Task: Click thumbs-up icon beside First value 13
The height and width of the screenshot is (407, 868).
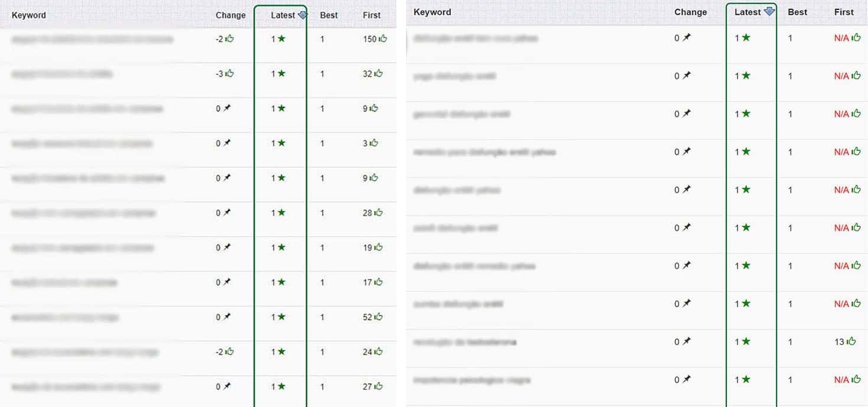Action: tap(851, 341)
